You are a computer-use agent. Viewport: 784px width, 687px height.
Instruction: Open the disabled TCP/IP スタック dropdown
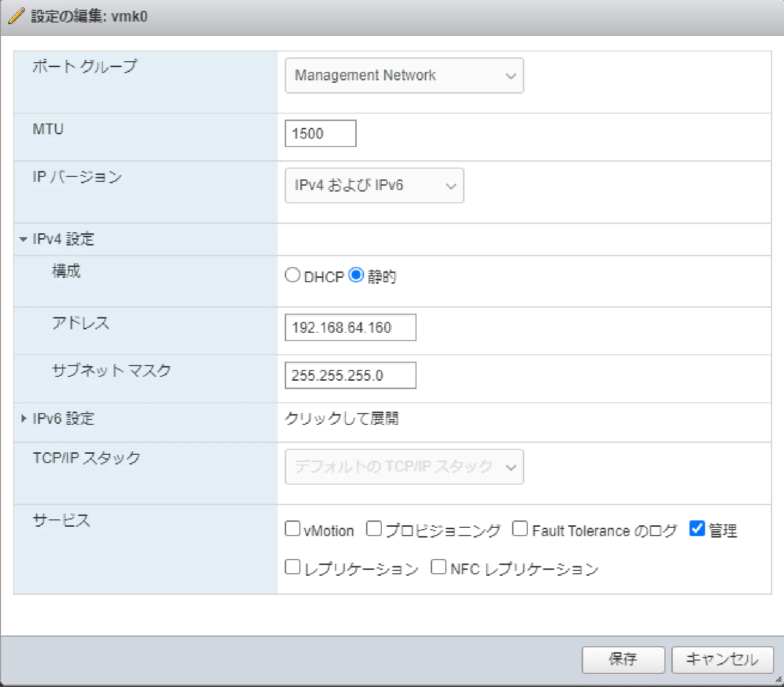click(404, 466)
